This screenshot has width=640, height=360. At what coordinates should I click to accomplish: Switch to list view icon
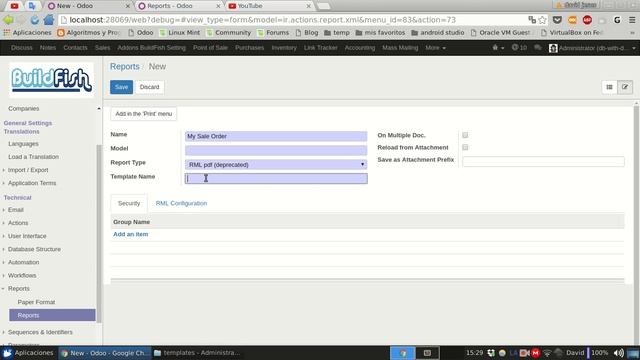pos(609,87)
